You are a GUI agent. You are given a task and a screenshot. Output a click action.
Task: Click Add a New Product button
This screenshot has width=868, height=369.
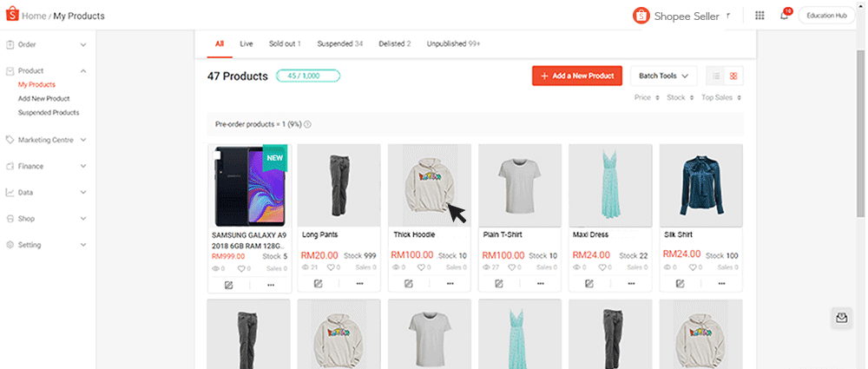577,76
